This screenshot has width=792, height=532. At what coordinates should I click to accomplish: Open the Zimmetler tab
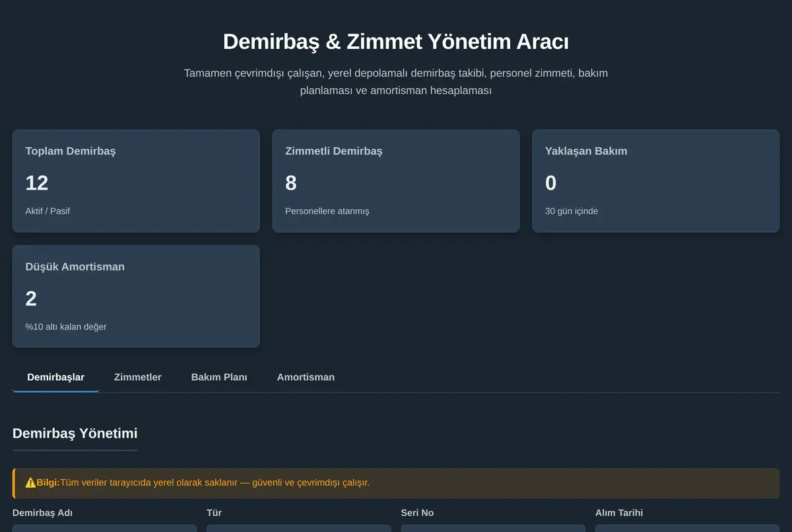(x=137, y=378)
